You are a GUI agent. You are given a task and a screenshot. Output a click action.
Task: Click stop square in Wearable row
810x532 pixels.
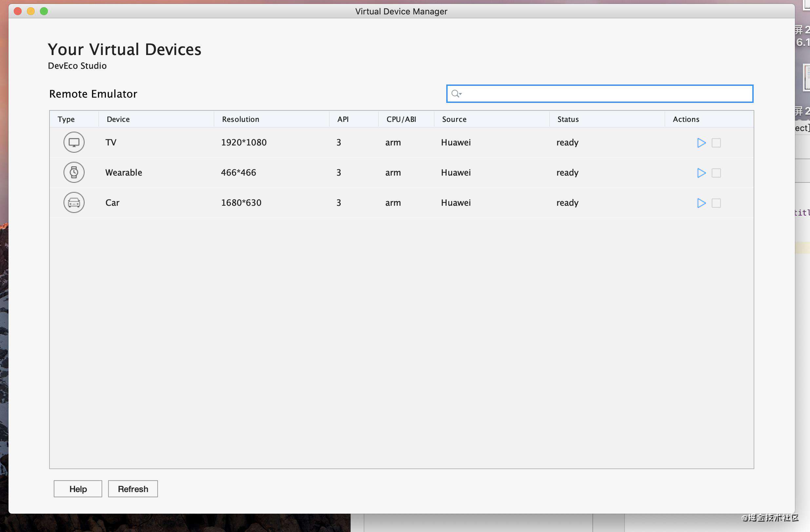(x=716, y=173)
